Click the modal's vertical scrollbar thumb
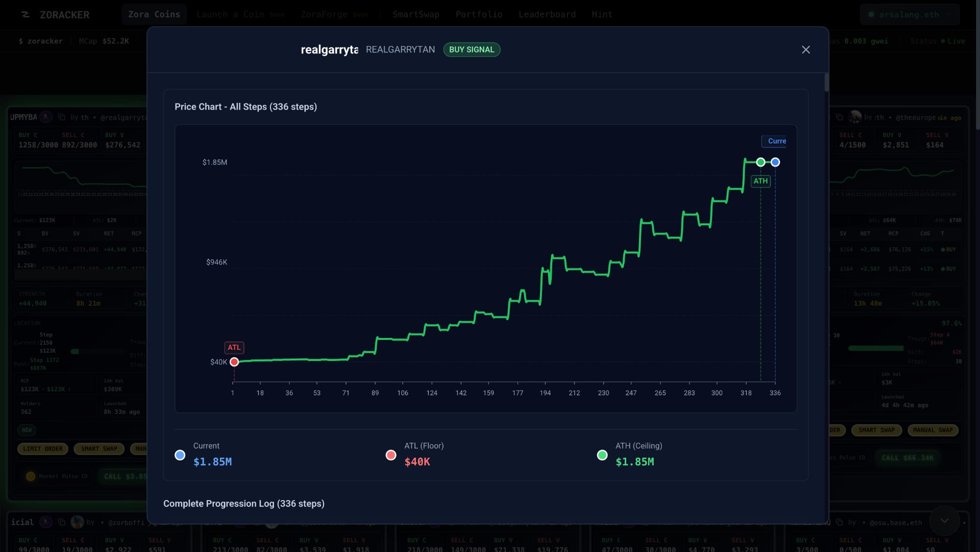 (826, 82)
